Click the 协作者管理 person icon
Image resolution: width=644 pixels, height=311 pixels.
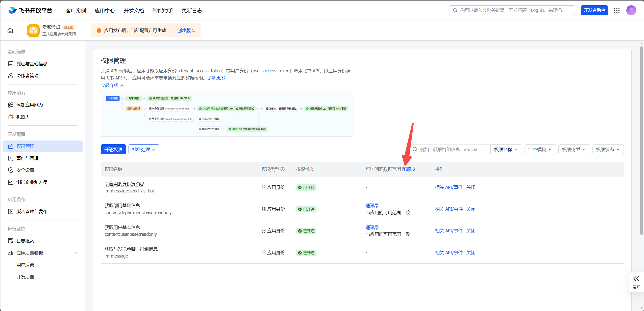[11, 76]
